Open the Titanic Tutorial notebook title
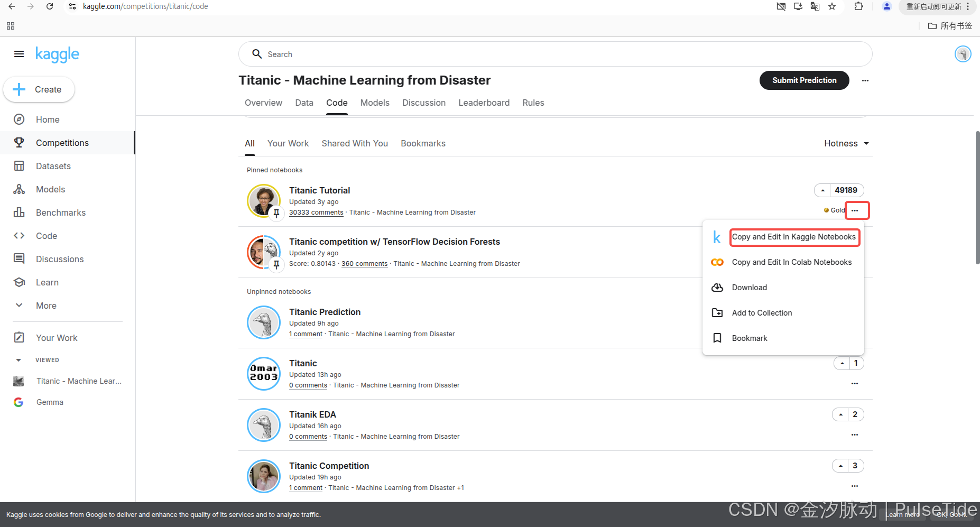The width and height of the screenshot is (980, 527). tap(319, 190)
